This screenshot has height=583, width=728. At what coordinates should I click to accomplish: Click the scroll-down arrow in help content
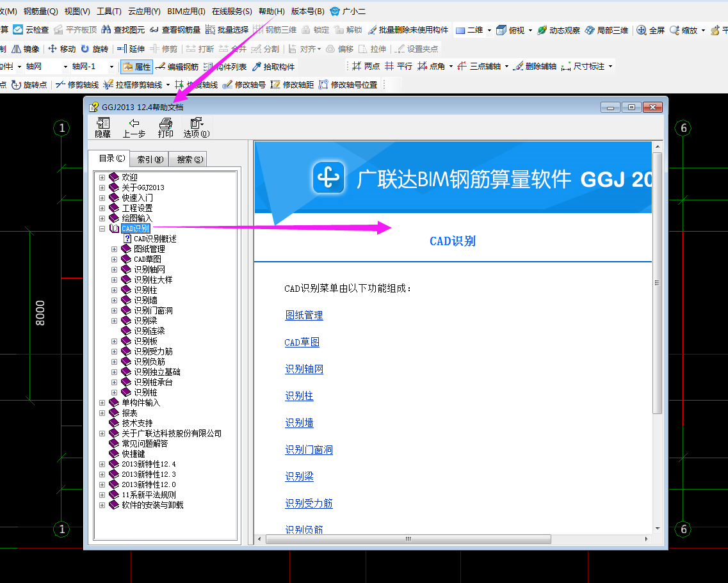tap(657, 528)
